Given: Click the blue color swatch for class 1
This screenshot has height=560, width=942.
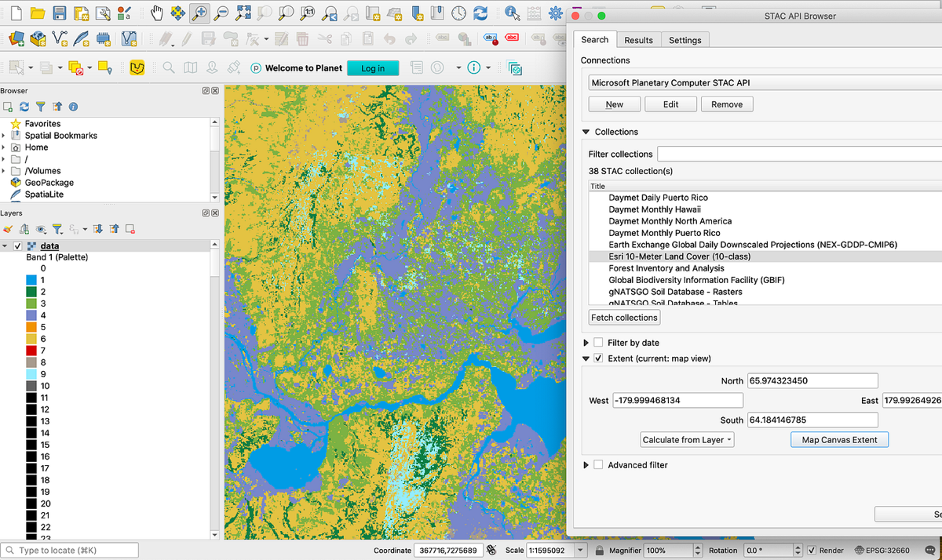Looking at the screenshot, I should [31, 280].
